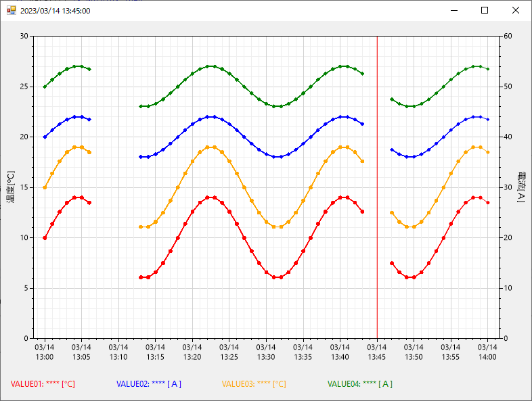Close the chart window
The width and height of the screenshot is (532, 401).
pyautogui.click(x=516, y=11)
